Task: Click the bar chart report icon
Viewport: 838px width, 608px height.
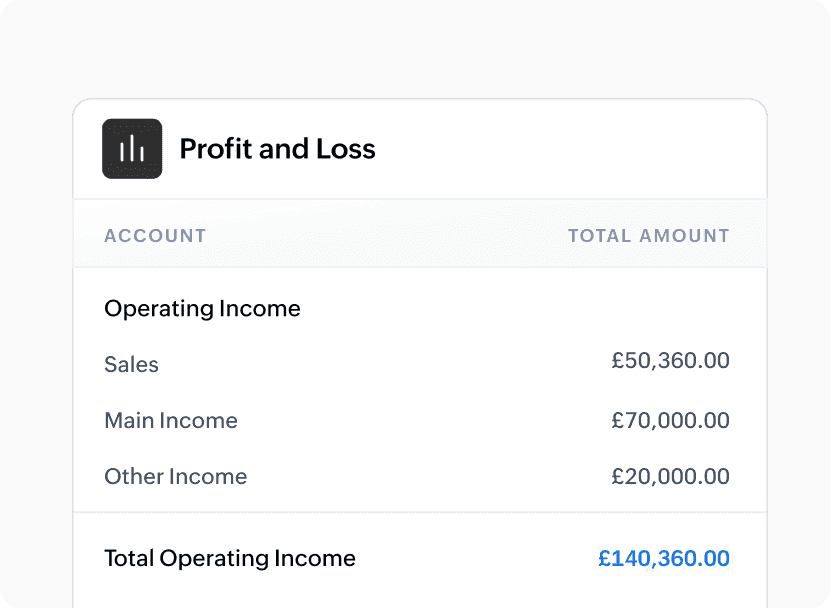Action: (132, 149)
